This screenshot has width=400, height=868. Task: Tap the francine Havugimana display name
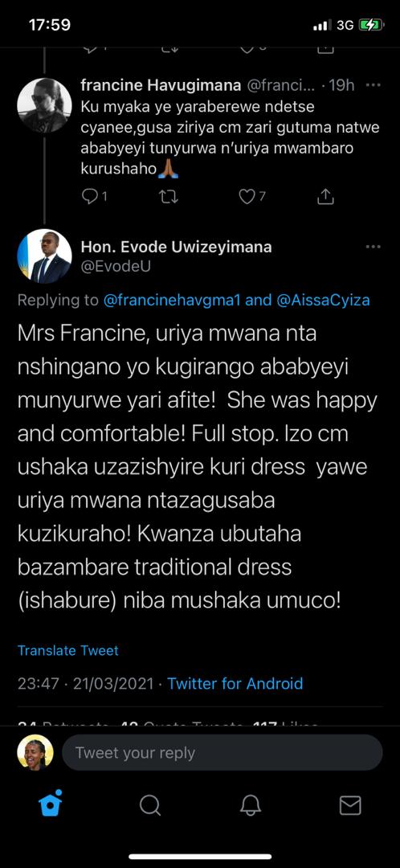click(x=161, y=85)
